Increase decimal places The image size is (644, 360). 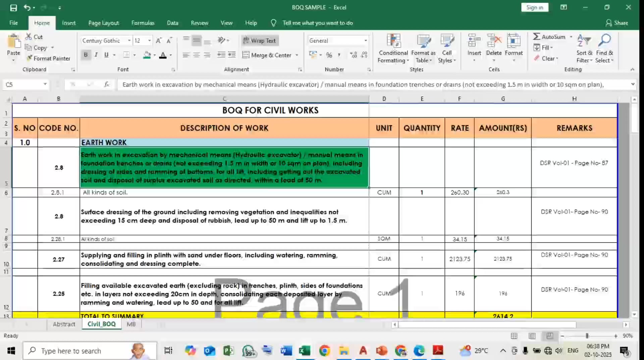[x=353, y=55]
